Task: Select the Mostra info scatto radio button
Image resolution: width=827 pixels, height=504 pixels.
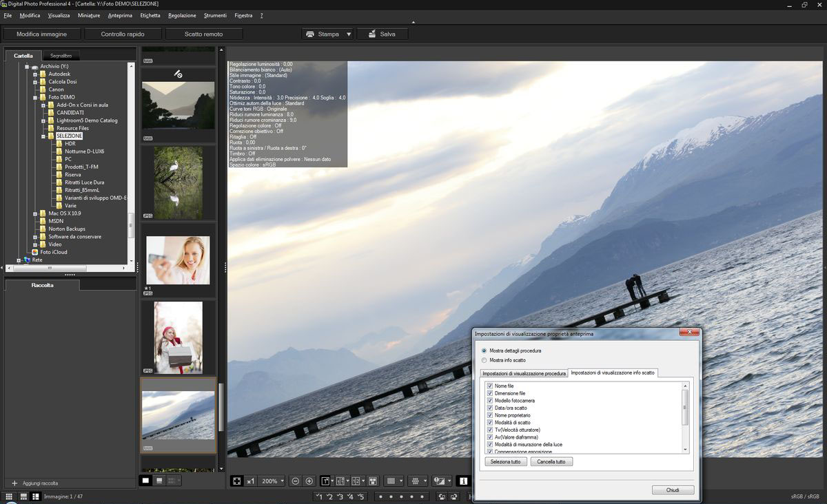Action: click(484, 360)
